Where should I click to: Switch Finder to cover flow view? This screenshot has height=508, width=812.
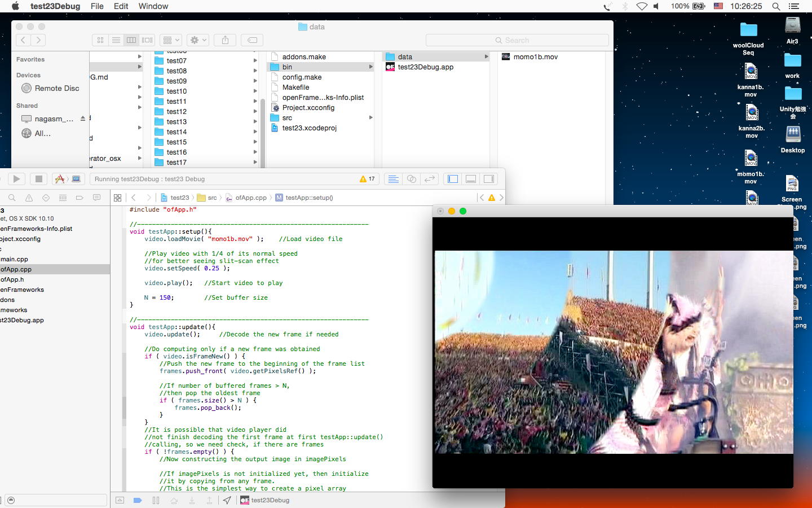[147, 40]
